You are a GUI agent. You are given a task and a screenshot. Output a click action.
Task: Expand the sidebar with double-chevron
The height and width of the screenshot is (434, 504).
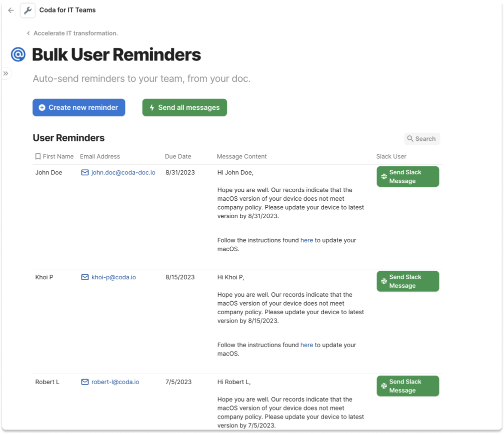click(x=6, y=73)
